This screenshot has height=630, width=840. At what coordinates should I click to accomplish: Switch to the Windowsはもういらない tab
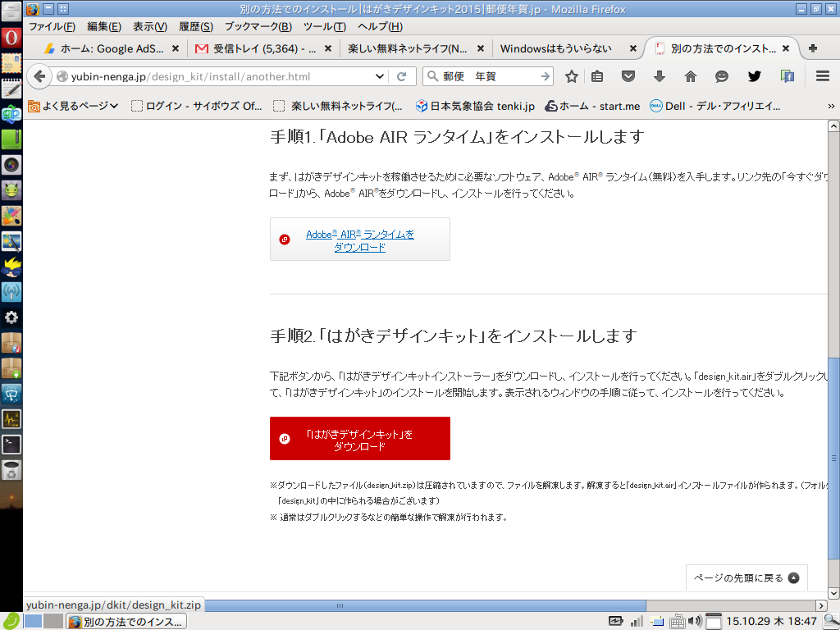click(568, 48)
